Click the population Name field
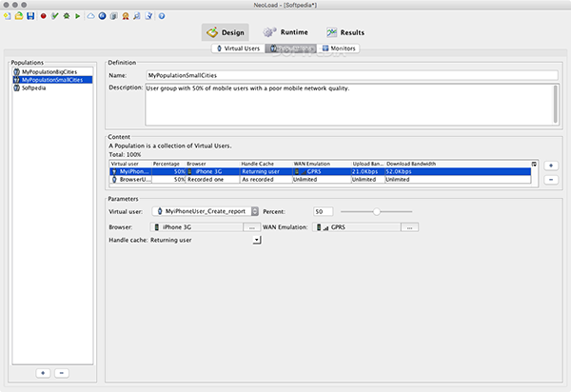Viewport: 571px width, 392px height. pyautogui.click(x=352, y=75)
